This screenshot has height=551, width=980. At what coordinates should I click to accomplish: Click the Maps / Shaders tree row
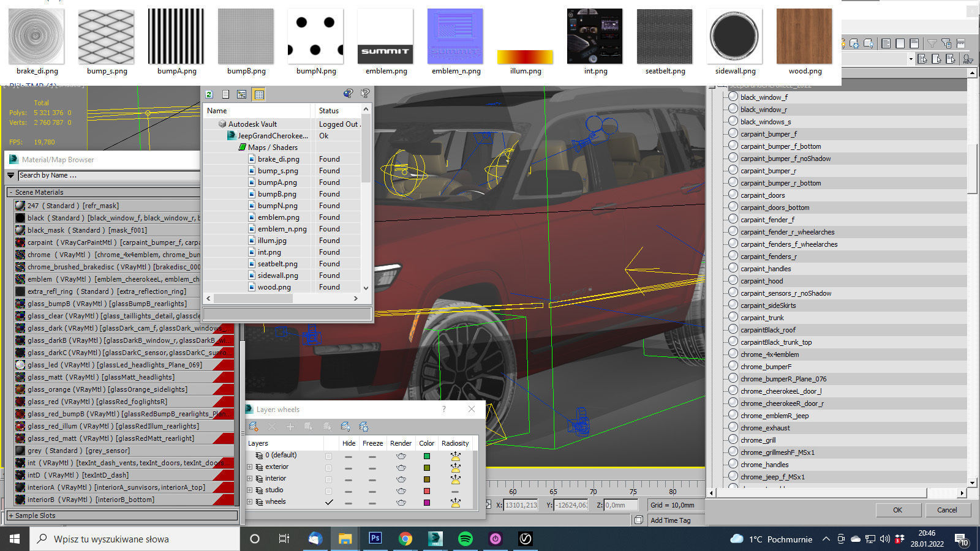273,148
